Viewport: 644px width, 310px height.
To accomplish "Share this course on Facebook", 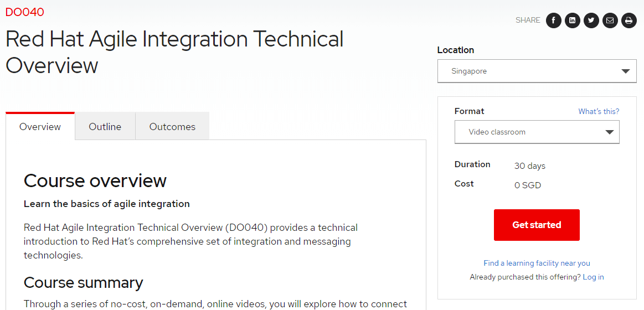I will [554, 20].
